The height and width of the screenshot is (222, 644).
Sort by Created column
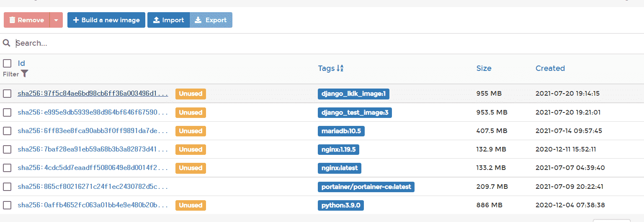click(550, 68)
